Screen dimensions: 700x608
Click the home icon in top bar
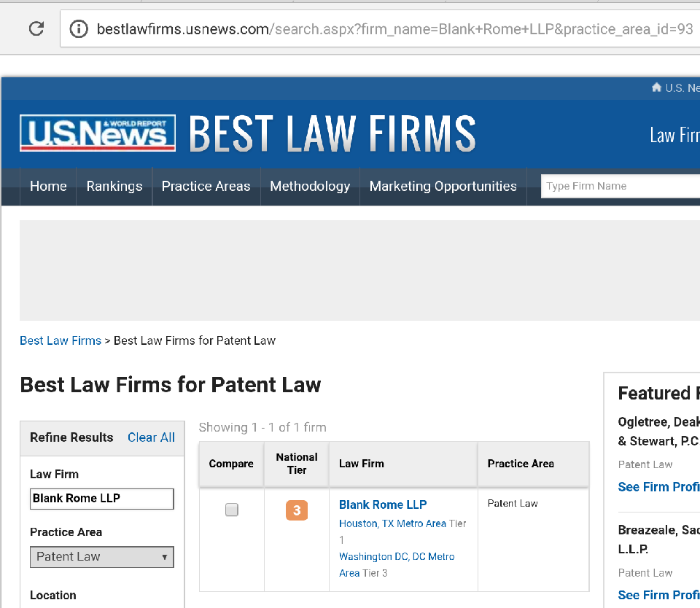(x=656, y=87)
